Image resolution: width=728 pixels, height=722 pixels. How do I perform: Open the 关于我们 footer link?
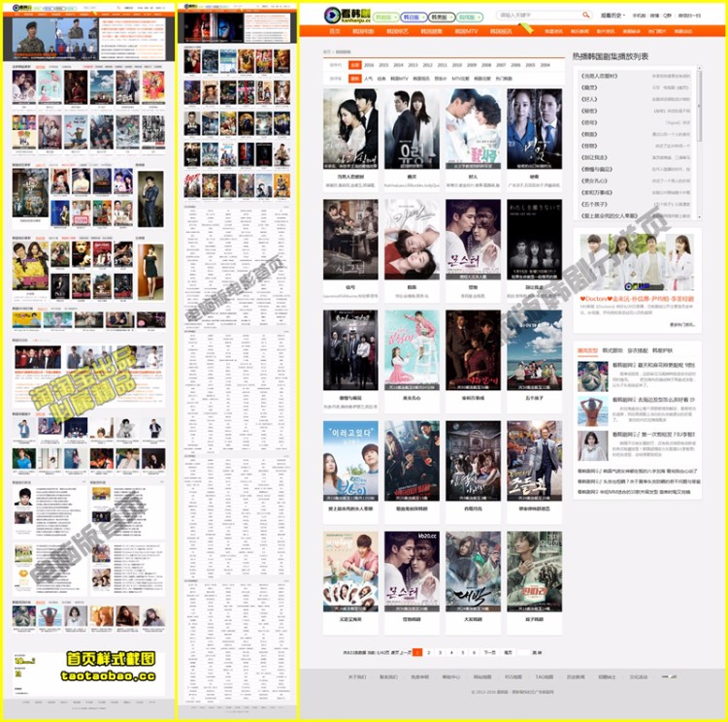pyautogui.click(x=356, y=677)
